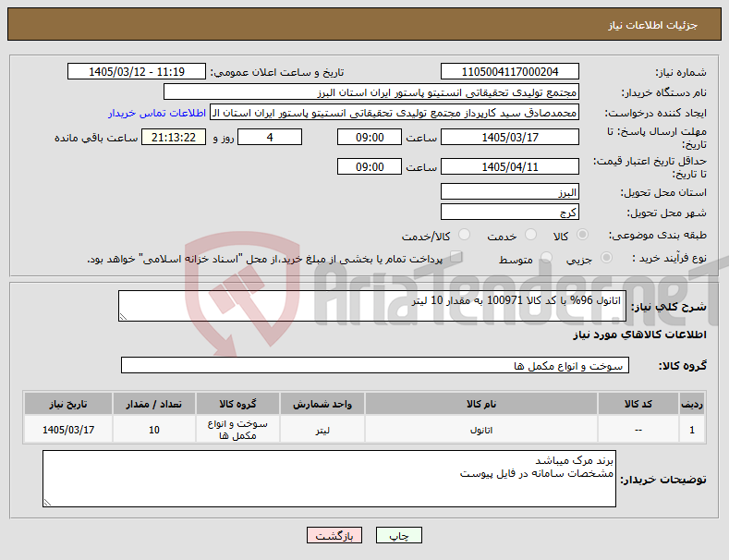Click the general need description text area
The width and height of the screenshot is (729, 560).
(372, 306)
